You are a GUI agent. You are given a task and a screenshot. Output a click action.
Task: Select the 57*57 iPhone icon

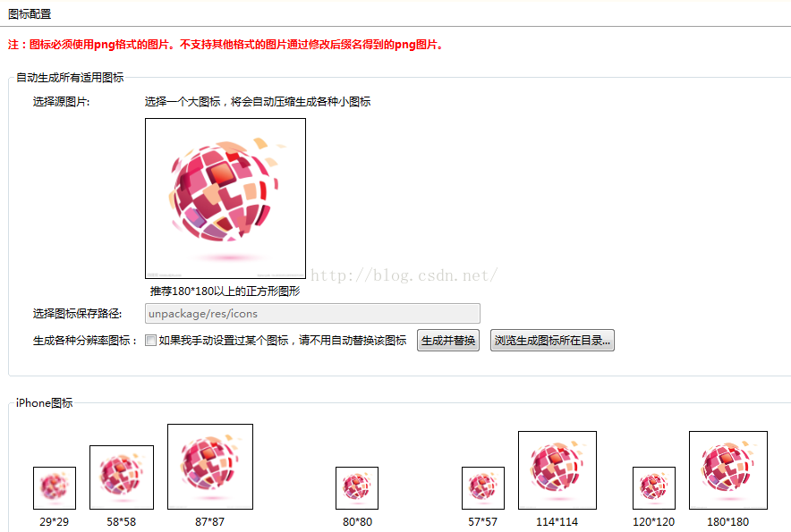coord(483,487)
